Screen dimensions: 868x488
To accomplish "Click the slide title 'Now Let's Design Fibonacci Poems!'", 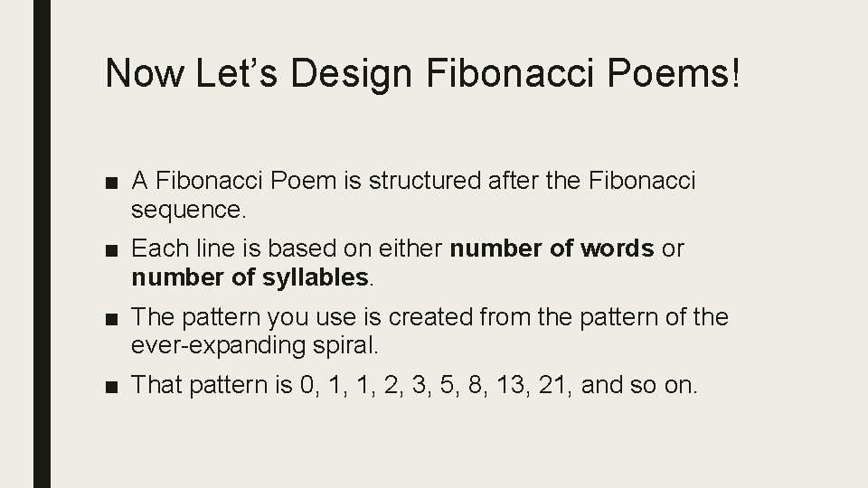I will point(422,73).
